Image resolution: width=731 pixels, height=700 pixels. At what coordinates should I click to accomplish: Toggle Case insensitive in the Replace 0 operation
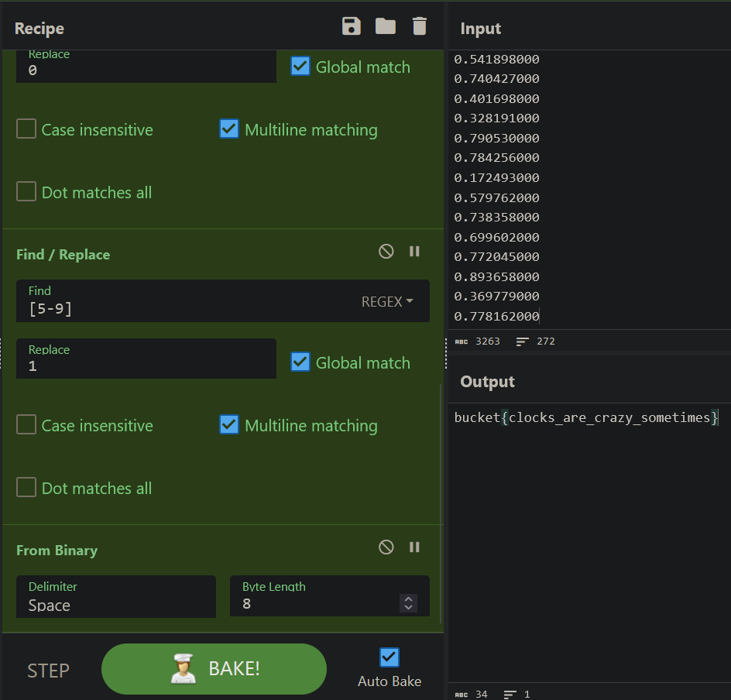[x=26, y=129]
